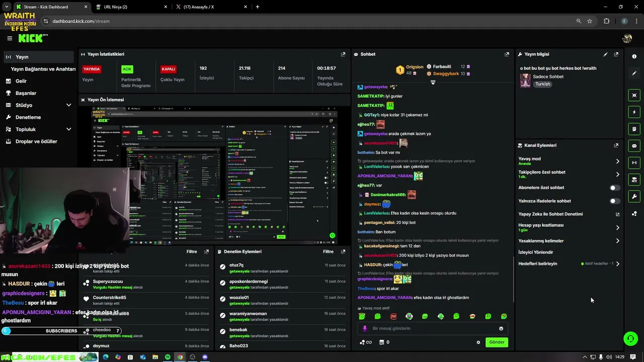Toggle the wrench widget in right sidebar
Image resolution: width=644 pixels, height=362 pixels.
click(x=634, y=197)
